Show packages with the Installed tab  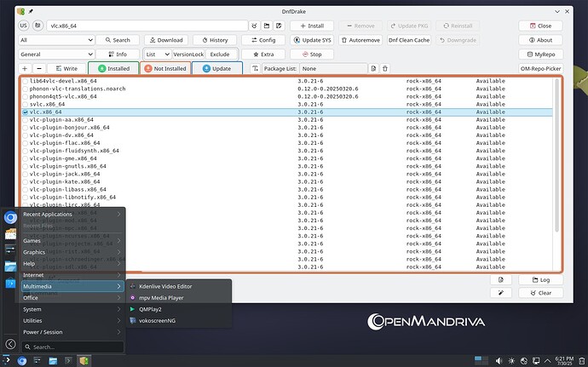click(x=113, y=69)
